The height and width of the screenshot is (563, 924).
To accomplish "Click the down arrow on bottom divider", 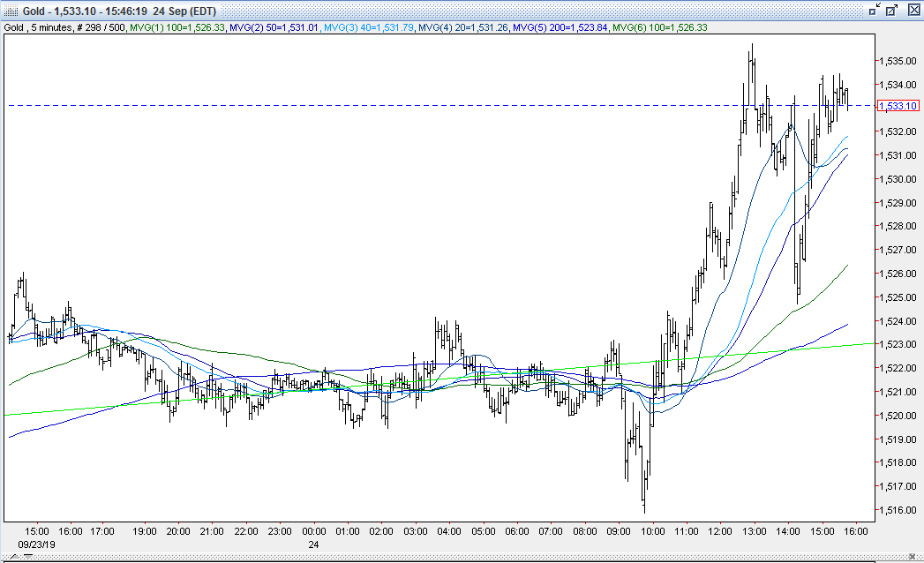I will 27,556.
